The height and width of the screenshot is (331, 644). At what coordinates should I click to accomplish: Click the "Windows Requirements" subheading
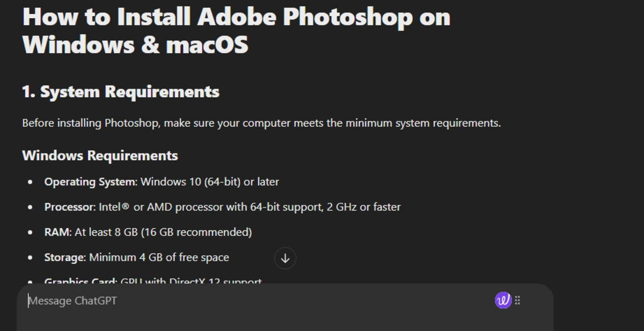click(100, 156)
